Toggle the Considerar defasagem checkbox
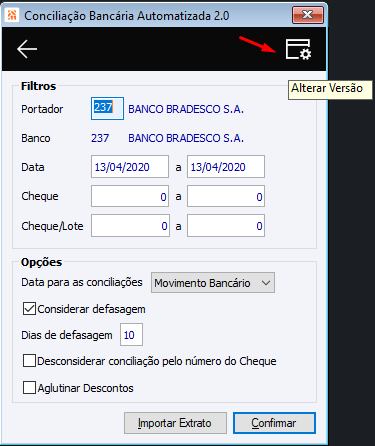The image size is (375, 446). [29, 309]
